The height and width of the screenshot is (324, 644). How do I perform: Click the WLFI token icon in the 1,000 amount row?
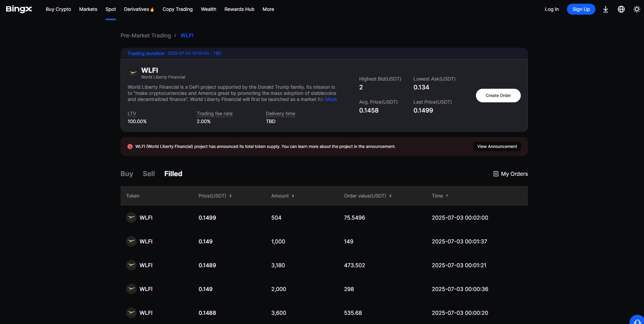(x=131, y=241)
